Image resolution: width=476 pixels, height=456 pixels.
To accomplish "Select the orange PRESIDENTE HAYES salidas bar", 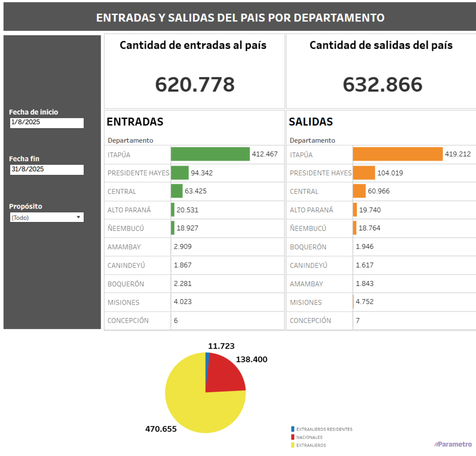I will 364,173.
